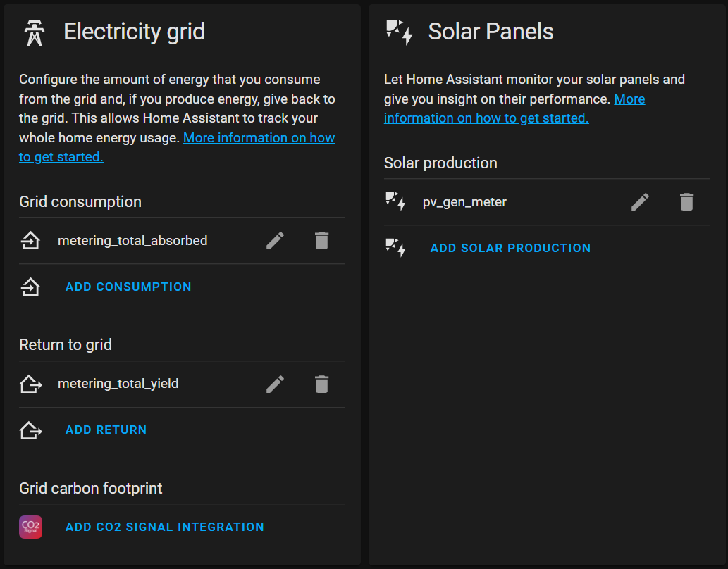728x569 pixels.
Task: Delete the pv_gen_meter solar production entry
Action: (686, 202)
